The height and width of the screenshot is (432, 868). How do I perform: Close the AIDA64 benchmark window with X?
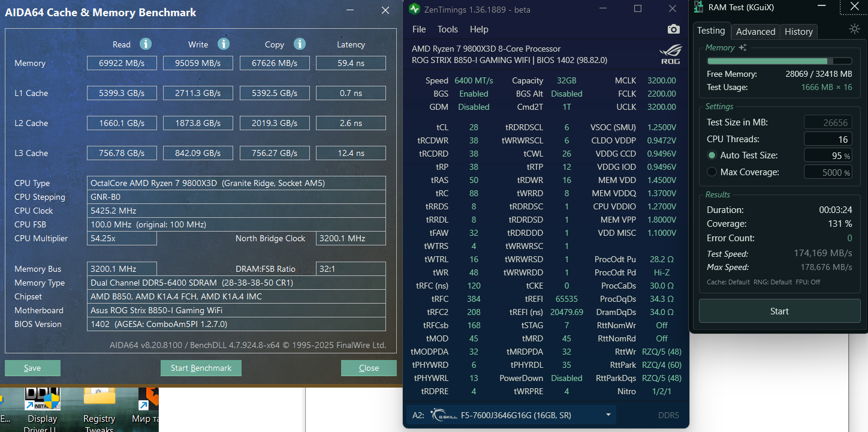coord(385,10)
